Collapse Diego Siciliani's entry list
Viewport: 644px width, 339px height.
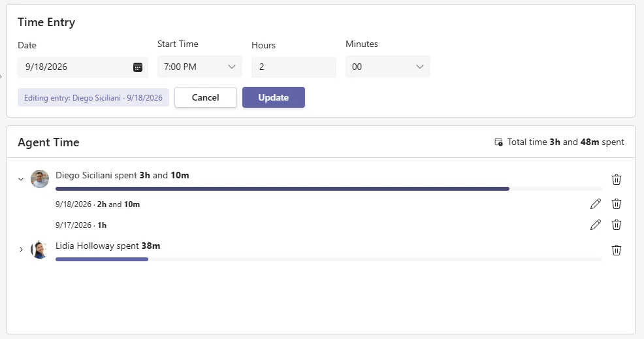21,179
